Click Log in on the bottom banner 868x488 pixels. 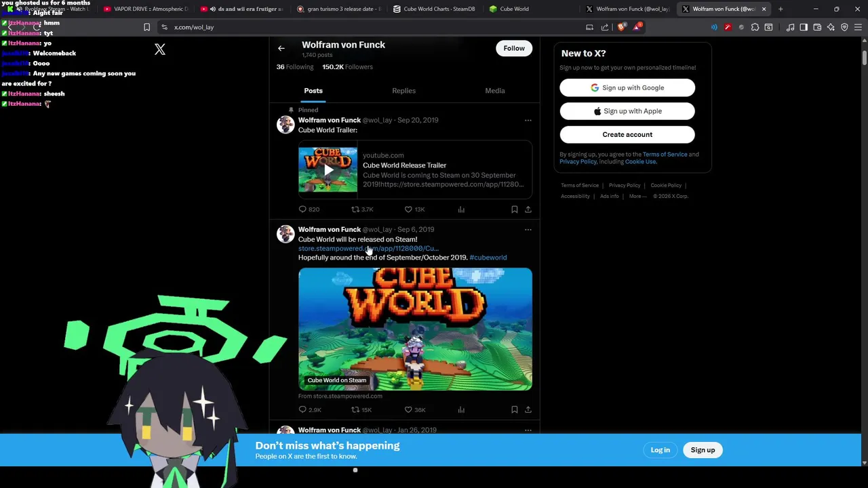coord(660,450)
